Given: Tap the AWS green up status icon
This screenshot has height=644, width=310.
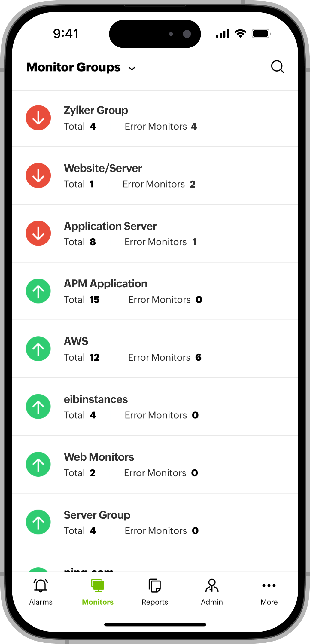Looking at the screenshot, I should coord(38,349).
